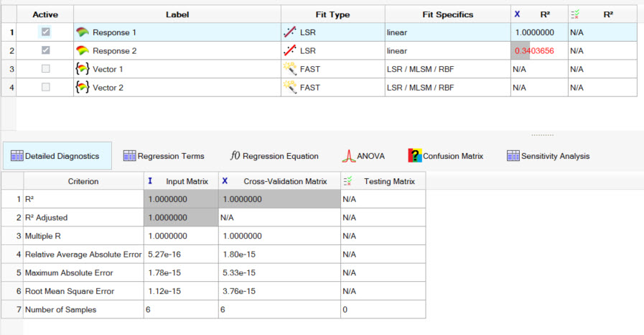
Task: Click the Input Matrix I icon
Action: [x=150, y=181]
